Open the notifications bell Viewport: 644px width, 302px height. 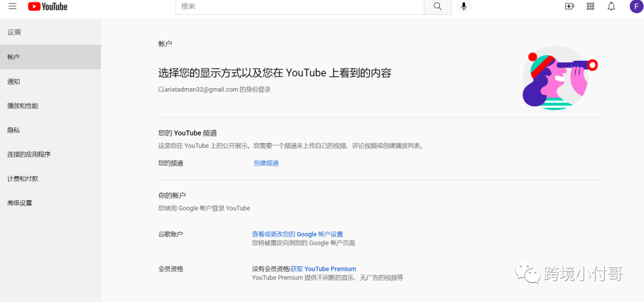[x=611, y=6]
